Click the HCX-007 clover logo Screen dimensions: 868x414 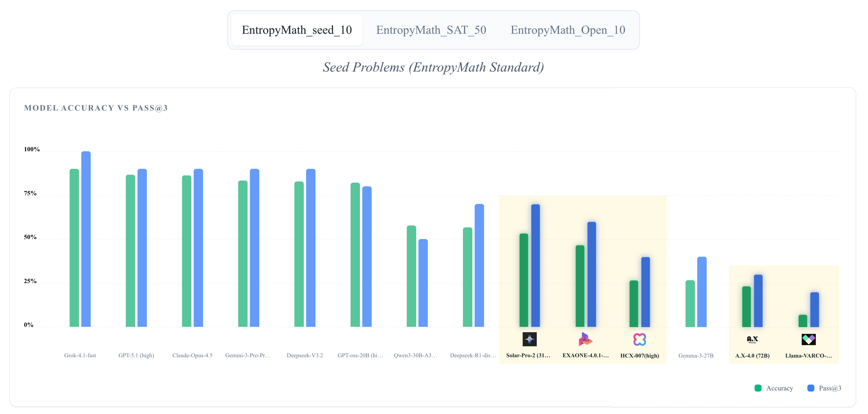pos(640,340)
